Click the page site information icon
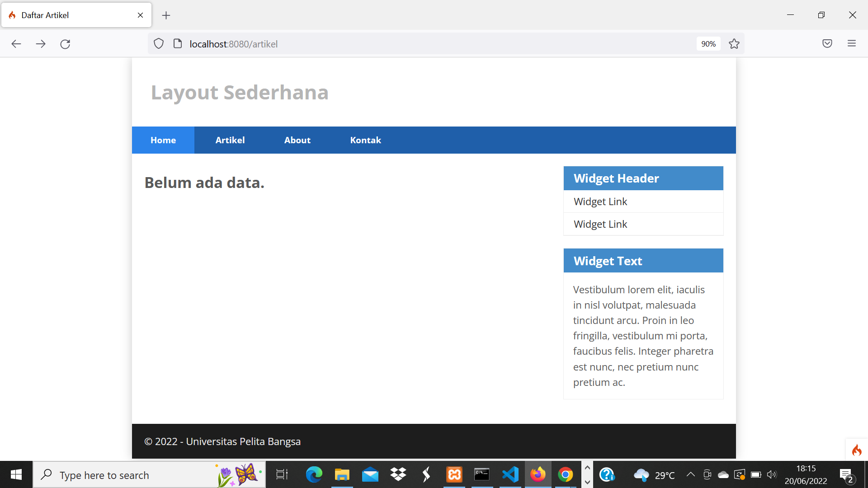The width and height of the screenshot is (868, 488). [178, 44]
